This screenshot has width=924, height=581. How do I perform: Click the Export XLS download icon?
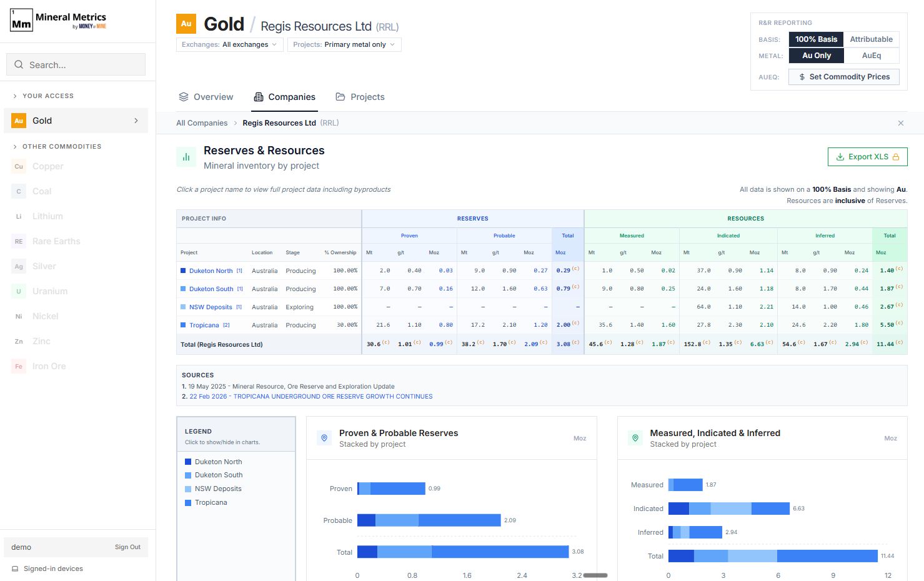(840, 157)
